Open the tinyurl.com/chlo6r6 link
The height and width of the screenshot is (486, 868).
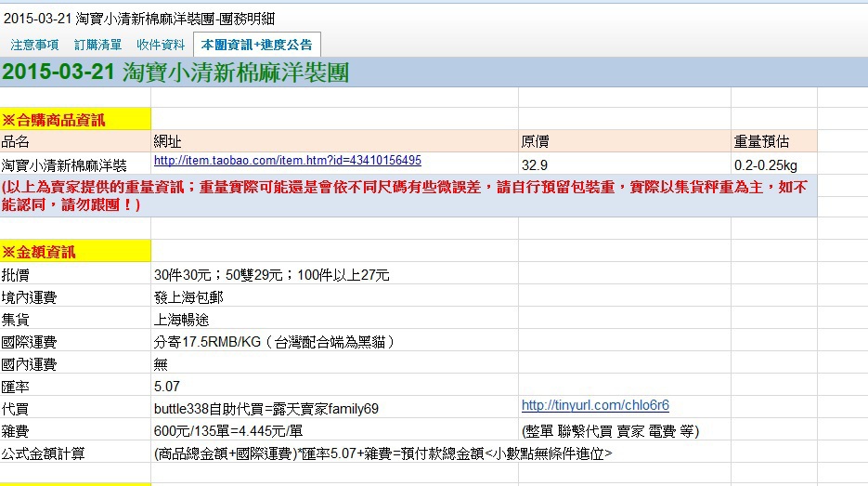(595, 405)
